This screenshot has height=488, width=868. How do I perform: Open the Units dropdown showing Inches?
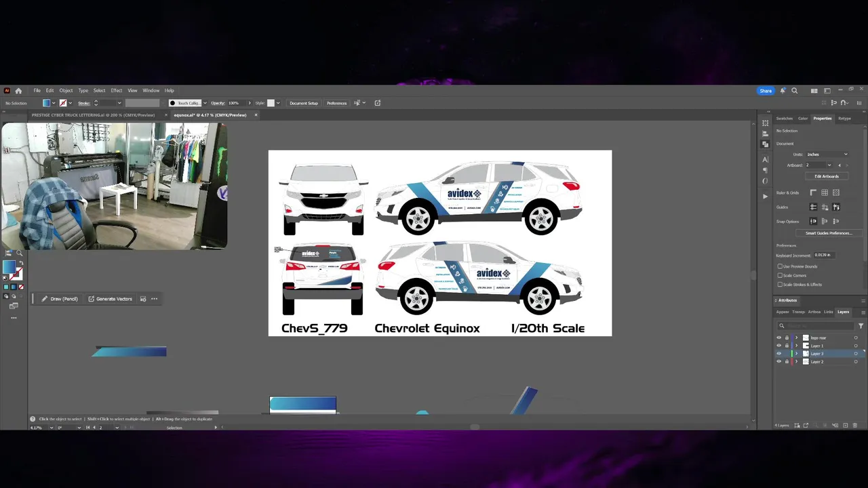click(x=827, y=154)
